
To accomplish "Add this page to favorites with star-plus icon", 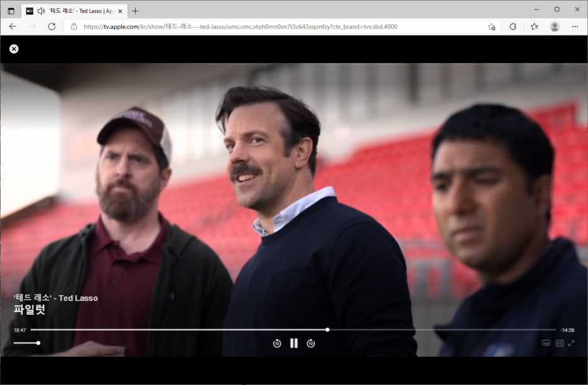I will 492,26.
